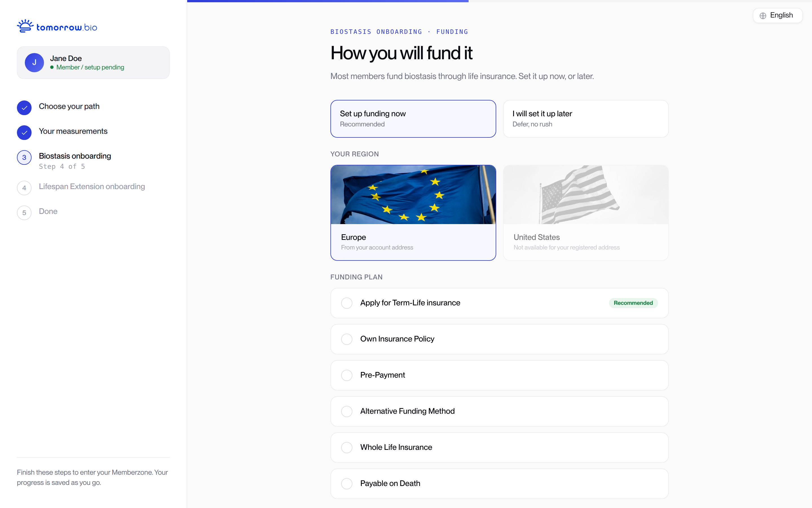This screenshot has height=508, width=812.
Task: Open Biostasis onboarding step
Action: [75, 156]
